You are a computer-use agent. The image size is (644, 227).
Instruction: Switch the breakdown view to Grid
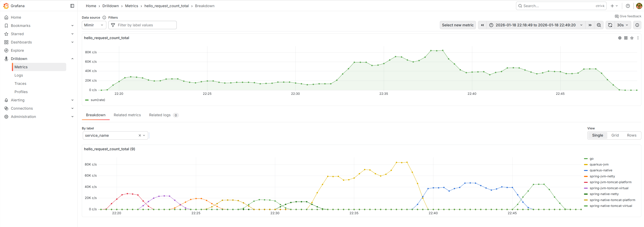pyautogui.click(x=615, y=135)
